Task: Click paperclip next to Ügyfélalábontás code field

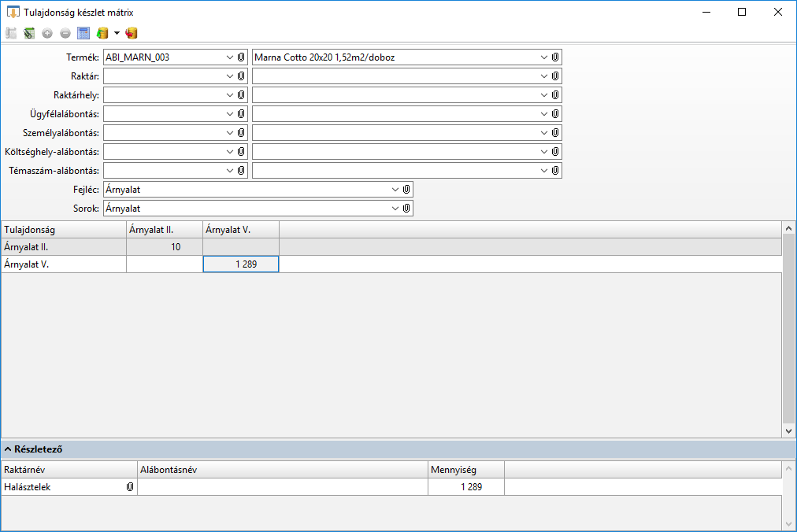Action: pyautogui.click(x=242, y=114)
